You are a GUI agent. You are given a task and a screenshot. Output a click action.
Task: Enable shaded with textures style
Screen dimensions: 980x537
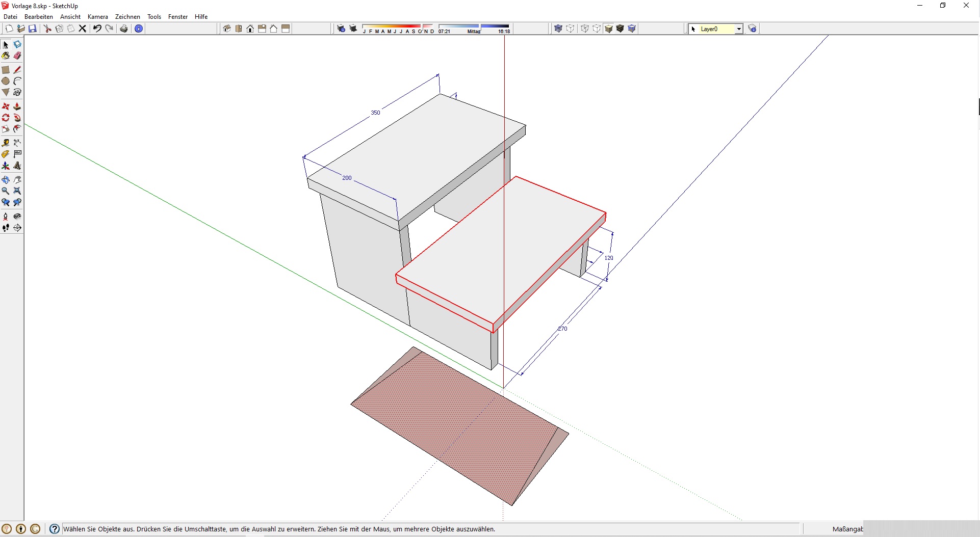pos(620,29)
